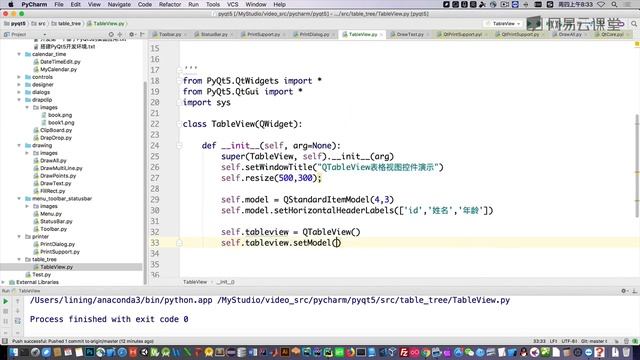640x360 pixels.
Task: Click the search everywhere magnifier icon
Action: [x=634, y=24]
